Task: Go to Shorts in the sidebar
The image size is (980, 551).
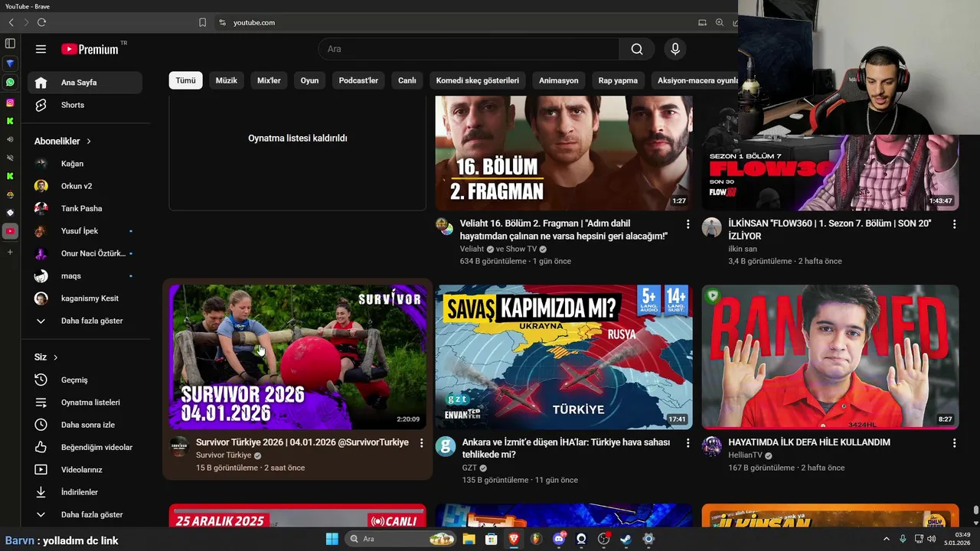Action: [x=85, y=105]
